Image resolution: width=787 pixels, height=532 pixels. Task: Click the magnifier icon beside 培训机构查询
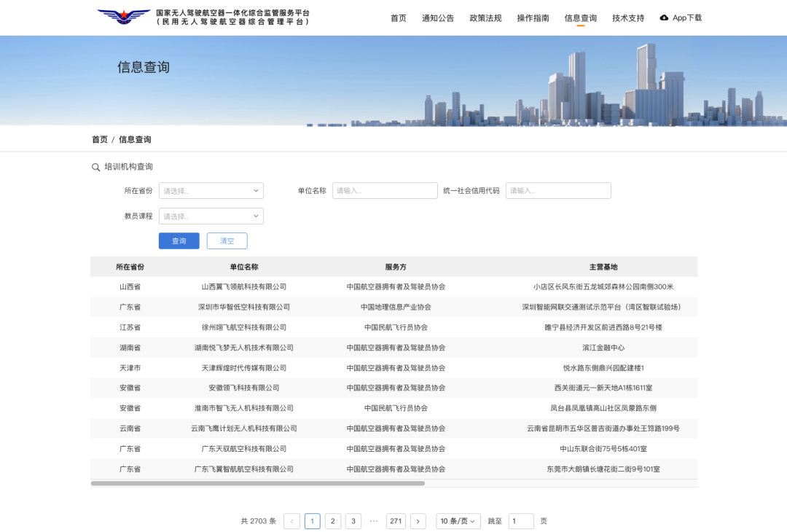click(95, 167)
